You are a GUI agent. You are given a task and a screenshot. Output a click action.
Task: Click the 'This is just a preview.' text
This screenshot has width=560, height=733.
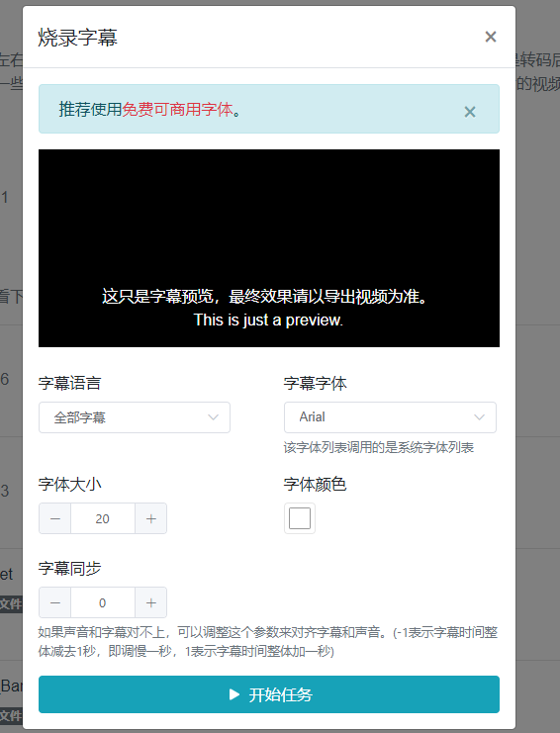pos(268,321)
